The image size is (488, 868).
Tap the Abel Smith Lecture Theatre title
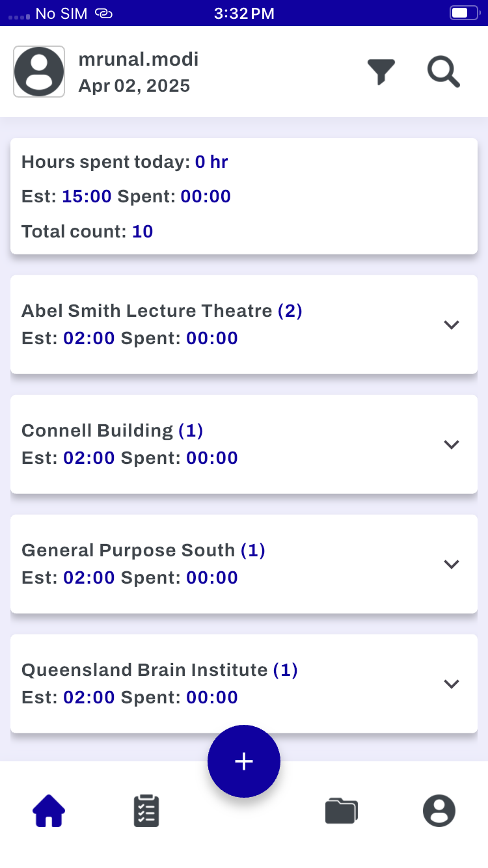coord(146,311)
